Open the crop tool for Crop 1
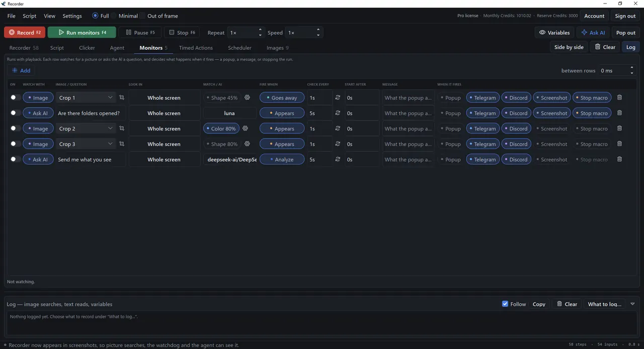Viewport: 644px width, 349px height. tap(122, 98)
